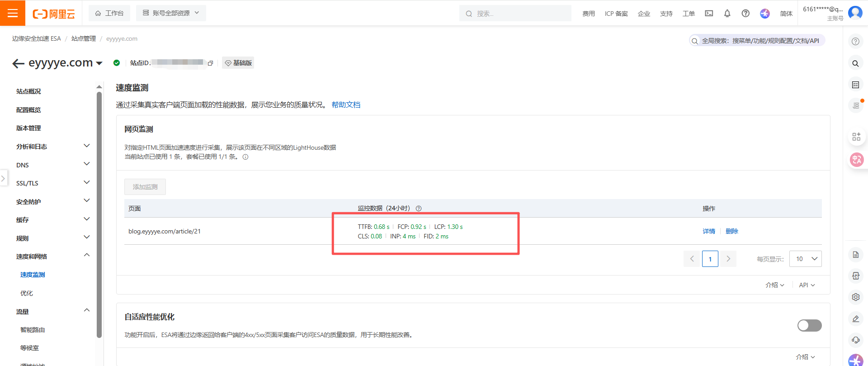Open the settings gear in right sidebar
Screen dimensions: 868x366
click(x=855, y=297)
